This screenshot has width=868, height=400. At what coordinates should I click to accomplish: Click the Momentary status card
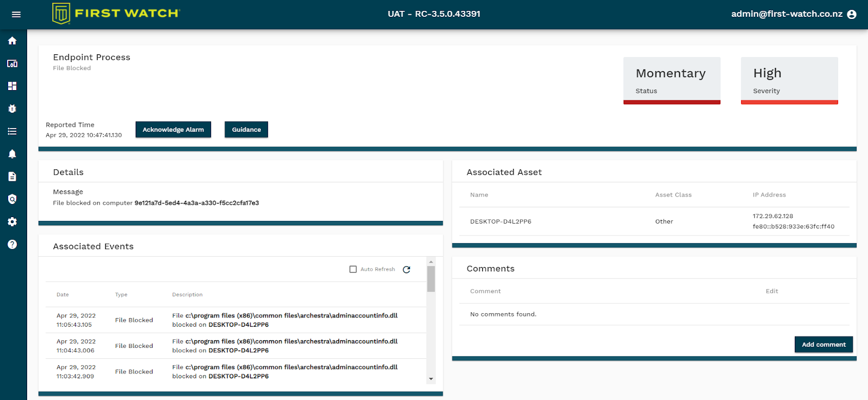pyautogui.click(x=672, y=80)
